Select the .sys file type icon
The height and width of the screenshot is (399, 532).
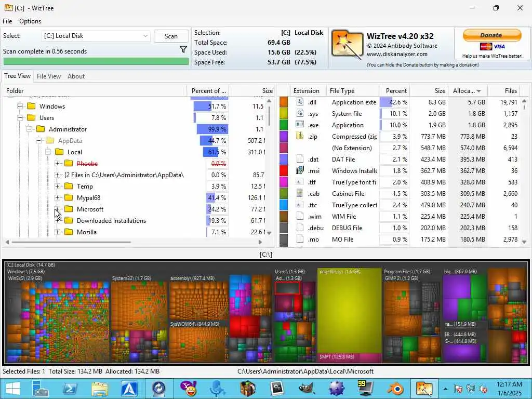click(300, 113)
